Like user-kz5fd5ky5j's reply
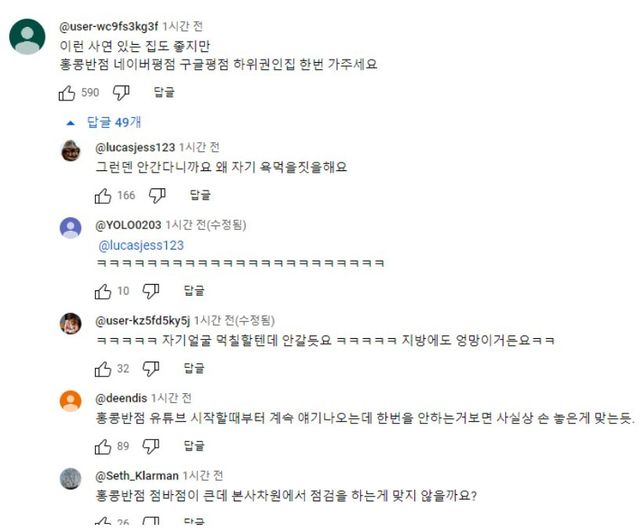 [x=104, y=368]
